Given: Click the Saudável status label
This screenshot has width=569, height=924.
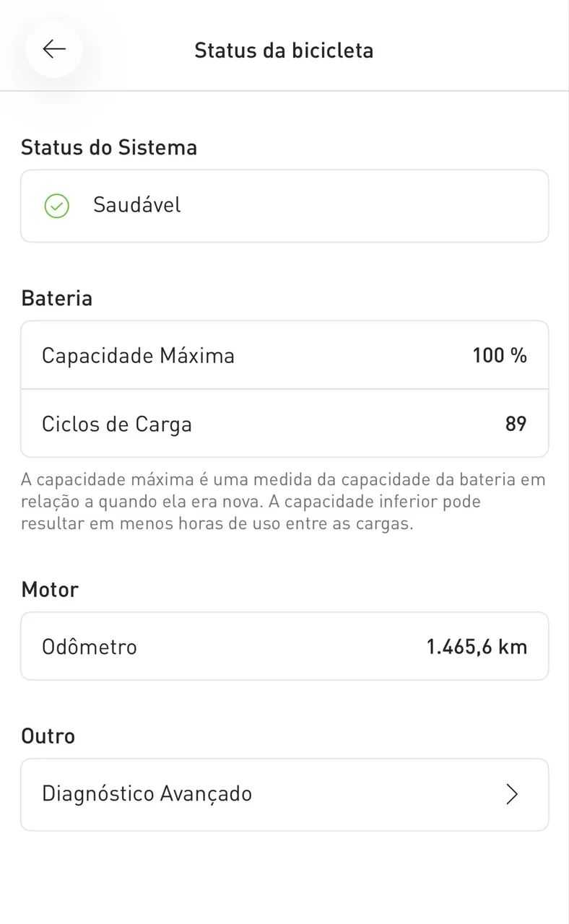Looking at the screenshot, I should coord(137,205).
